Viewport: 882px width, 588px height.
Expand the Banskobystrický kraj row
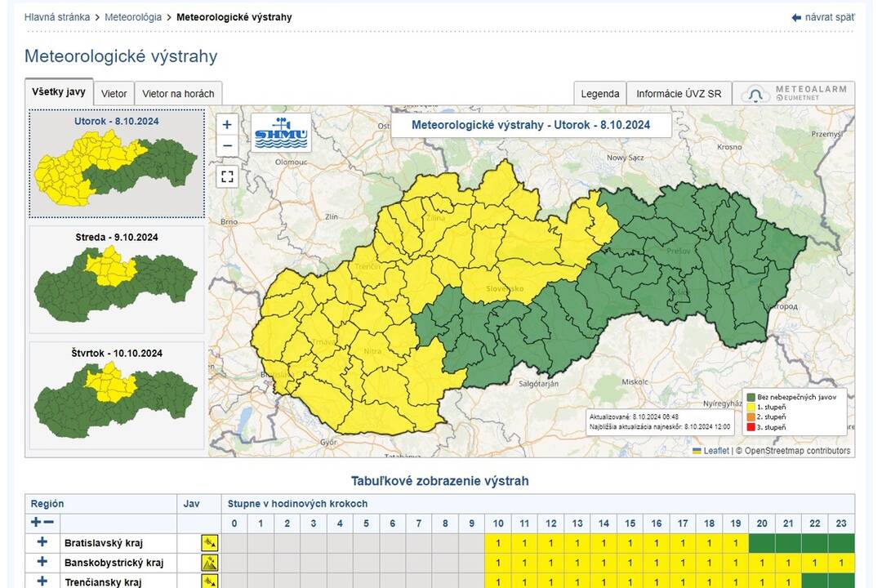pos(42,563)
